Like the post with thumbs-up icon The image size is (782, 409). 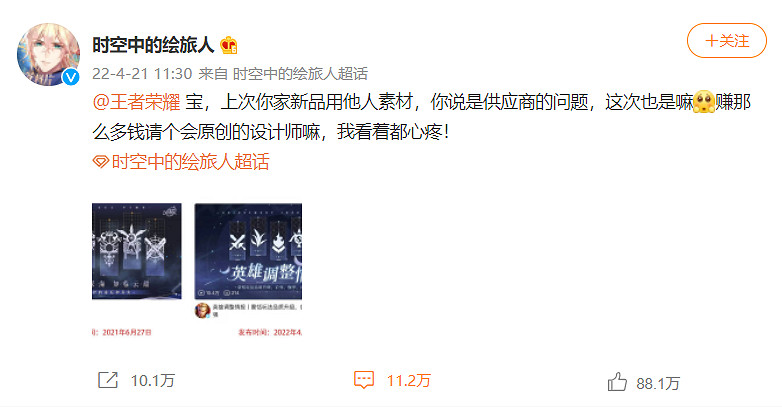coord(617,383)
